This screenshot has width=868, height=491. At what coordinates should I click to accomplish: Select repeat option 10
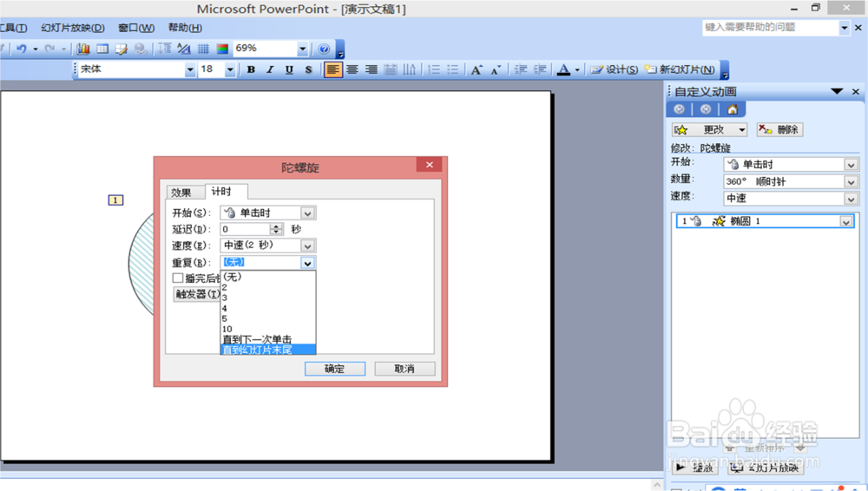[268, 329]
